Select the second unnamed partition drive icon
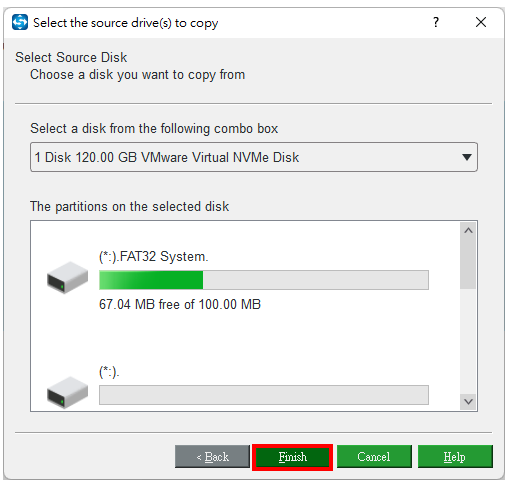This screenshot has width=509, height=483. point(67,392)
